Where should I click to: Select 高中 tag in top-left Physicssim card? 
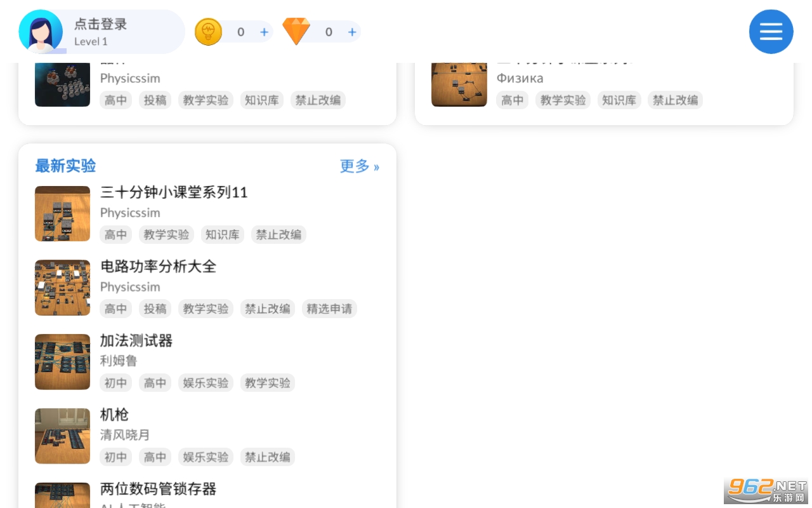115,100
